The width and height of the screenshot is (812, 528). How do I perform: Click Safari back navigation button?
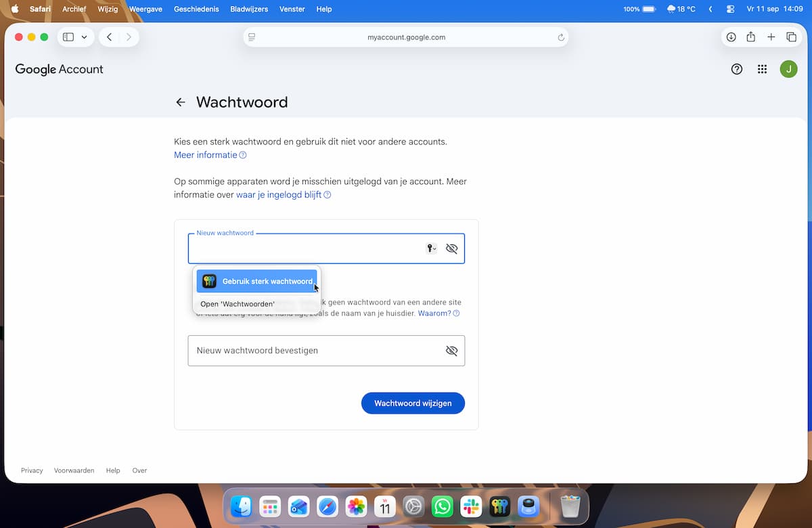(110, 37)
